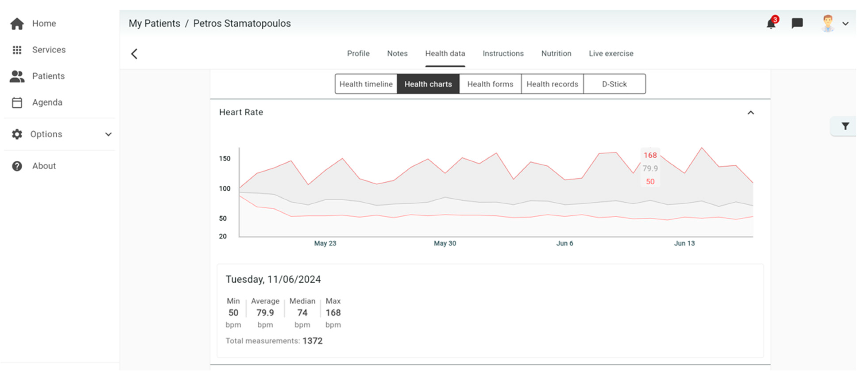Image resolution: width=868 pixels, height=383 pixels.
Task: Switch to Health timeline view
Action: click(x=366, y=84)
